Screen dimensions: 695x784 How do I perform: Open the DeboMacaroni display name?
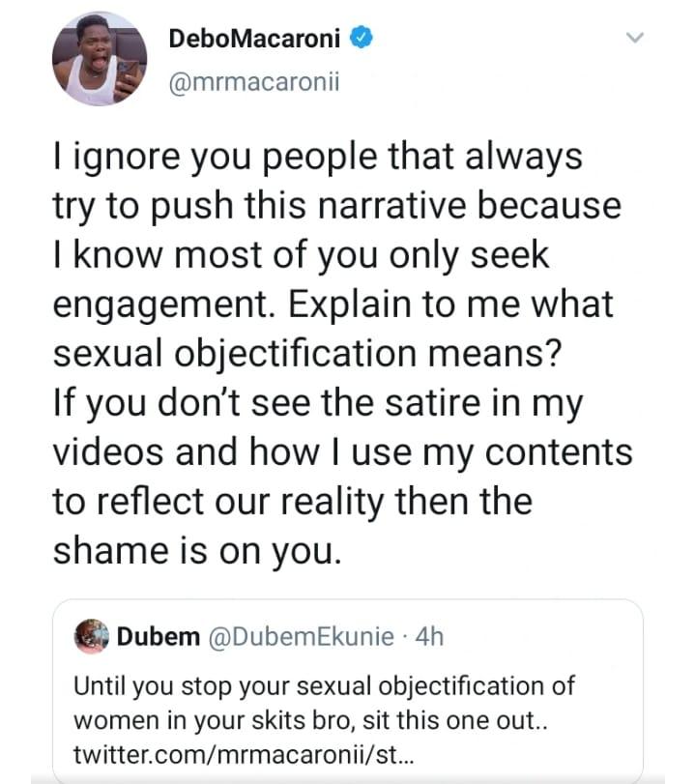click(253, 40)
